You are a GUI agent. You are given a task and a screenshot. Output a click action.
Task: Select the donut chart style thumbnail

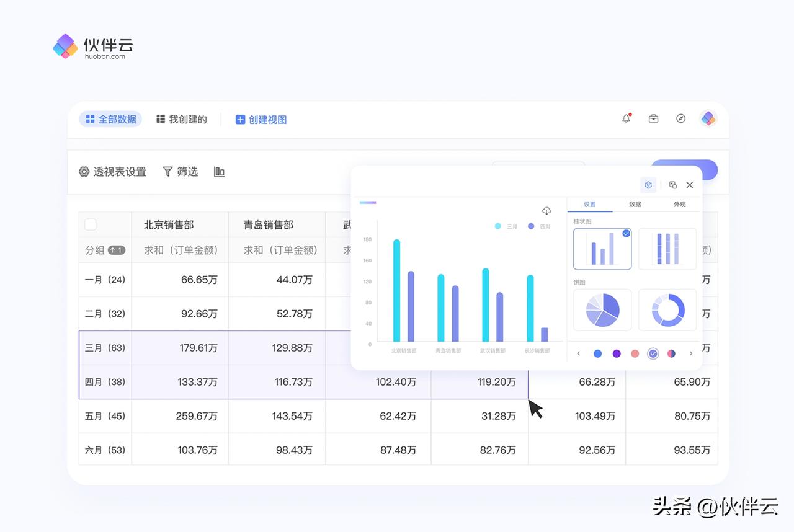(x=667, y=309)
